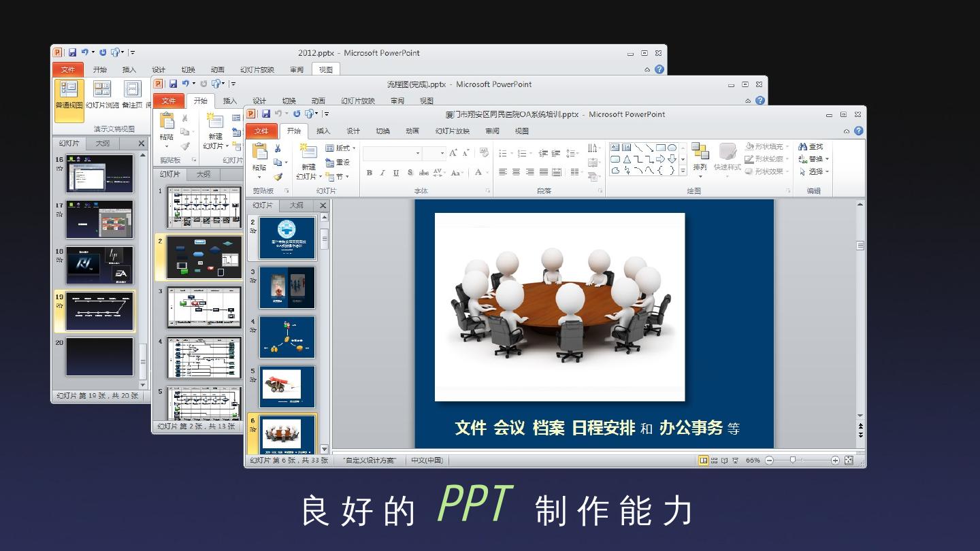This screenshot has height=551, width=980.
Task: Click Shape Fill (形状填充) in the drawing group
Action: coord(767,147)
